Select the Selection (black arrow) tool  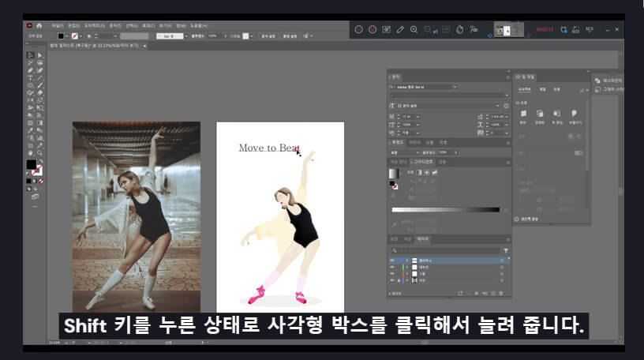pyautogui.click(x=30, y=55)
